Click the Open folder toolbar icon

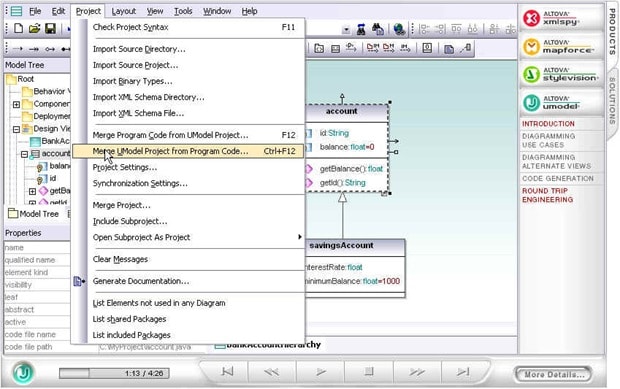(x=34, y=28)
